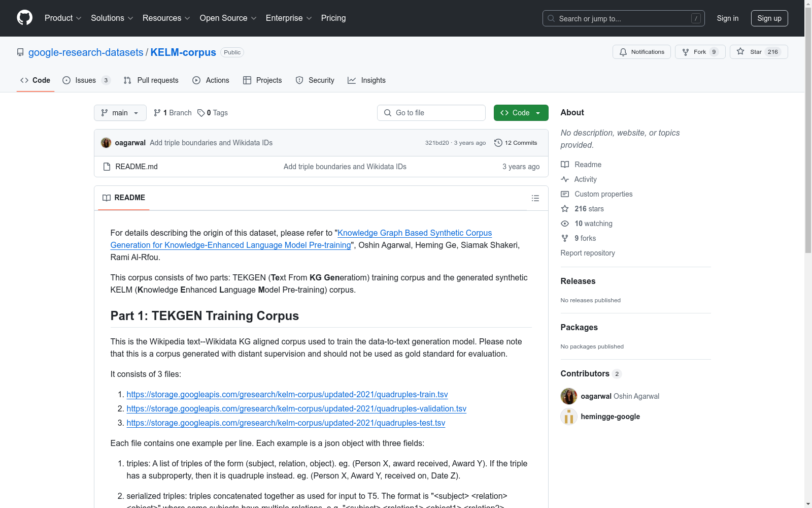Viewport: 812px width, 508px height.
Task: Click the Sign in link
Action: [x=728, y=18]
